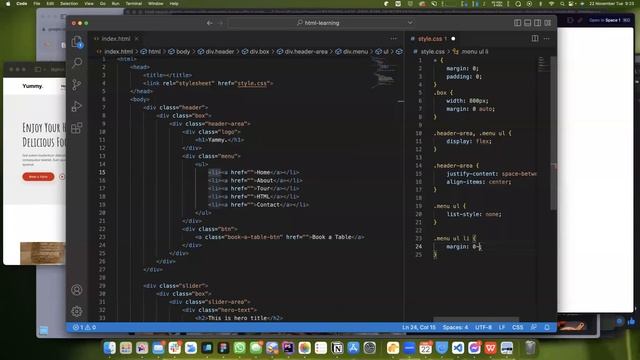
Task: Open the App Store from the dock
Action: pyautogui.click(x=353, y=348)
